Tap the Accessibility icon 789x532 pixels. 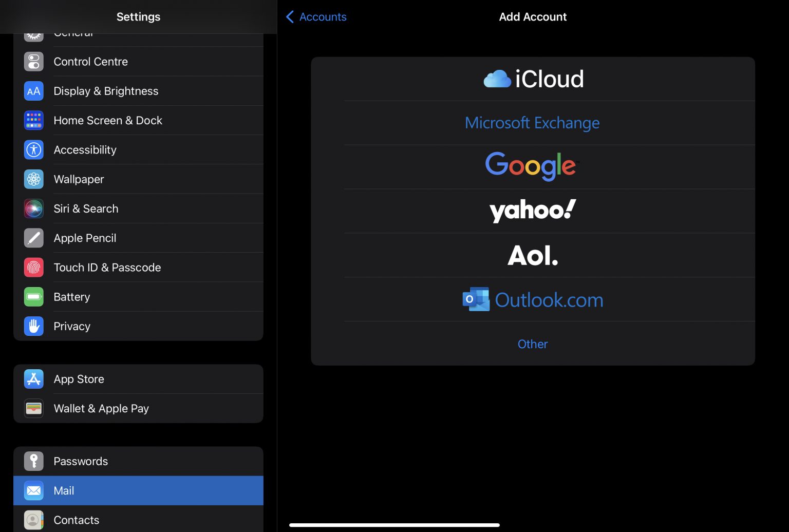33,149
